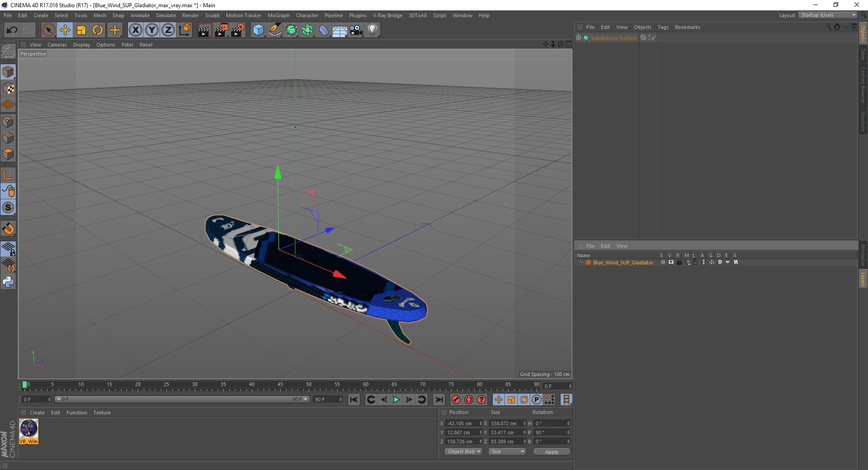Image resolution: width=868 pixels, height=470 pixels.
Task: Click the green Subdivision Surface generator icon
Action: click(x=292, y=30)
